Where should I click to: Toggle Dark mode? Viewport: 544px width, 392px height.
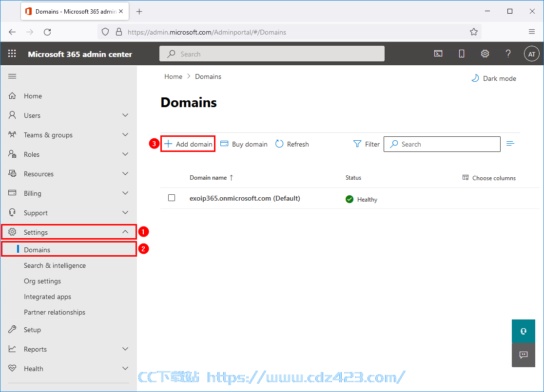click(x=494, y=78)
